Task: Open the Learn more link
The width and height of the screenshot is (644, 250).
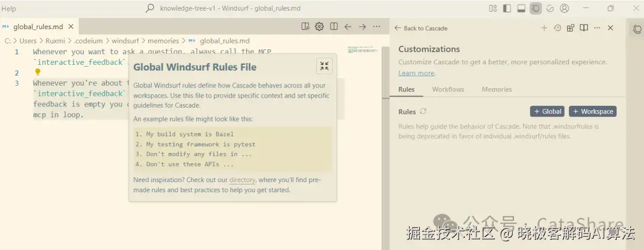Action: (x=416, y=73)
